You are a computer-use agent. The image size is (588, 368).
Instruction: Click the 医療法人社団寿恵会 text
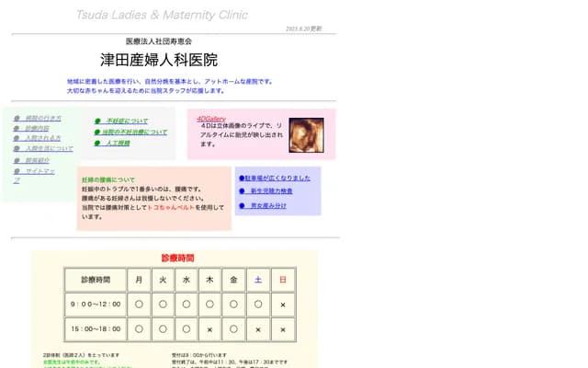pyautogui.click(x=159, y=41)
